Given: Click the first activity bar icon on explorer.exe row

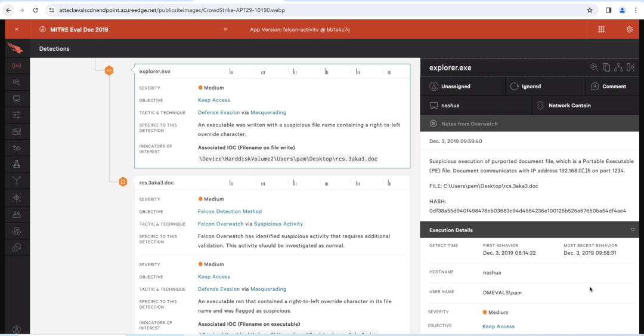Looking at the screenshot, I should coord(231,72).
